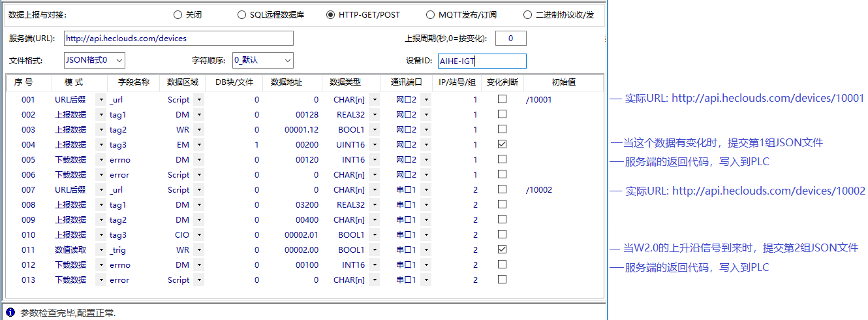Viewport: 868px width, 320px height.
Task: Click the 上报周期 value field
Action: 510,39
